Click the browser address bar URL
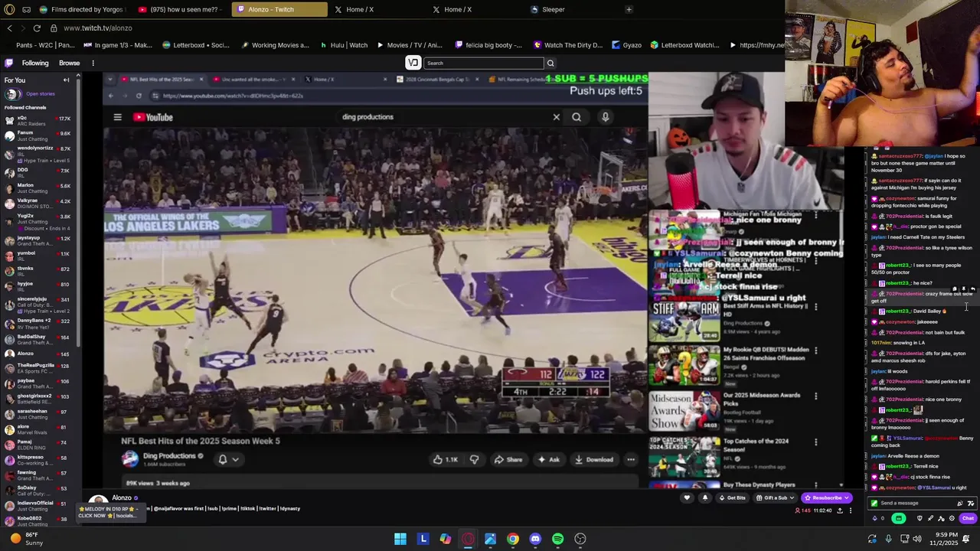Viewport: 980px width, 551px height. [x=98, y=28]
